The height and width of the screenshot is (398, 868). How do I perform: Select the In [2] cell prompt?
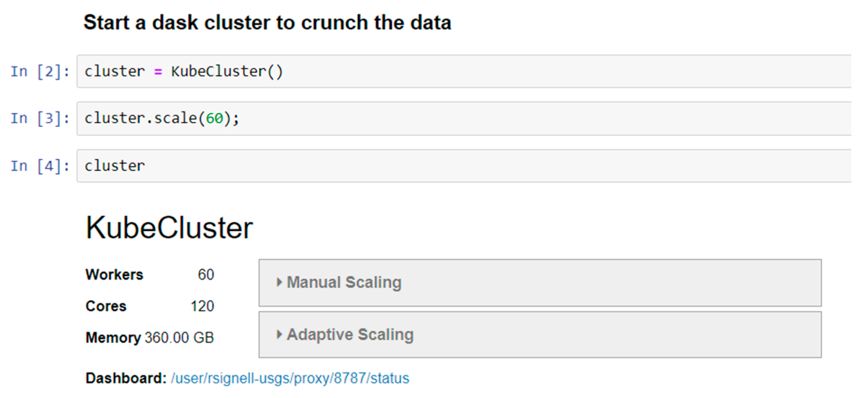[x=40, y=71]
